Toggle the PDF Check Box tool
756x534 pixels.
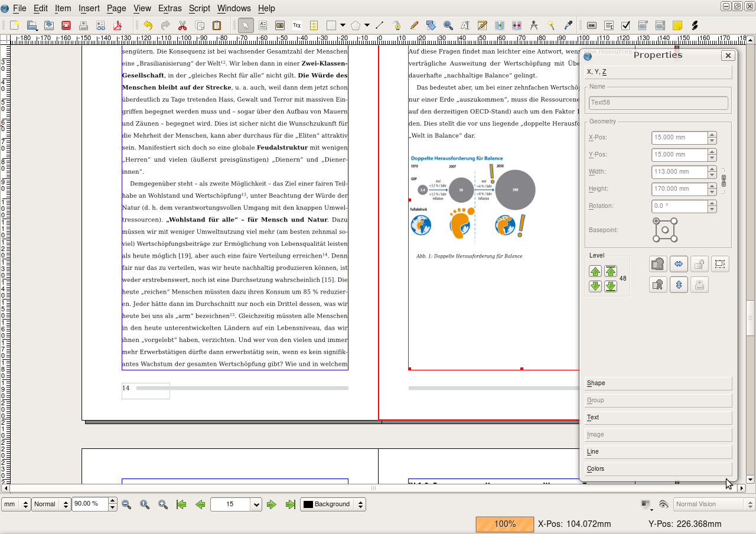pos(626,25)
